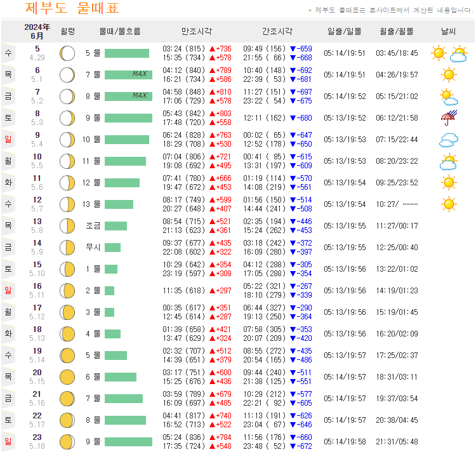Click the red up-arrow beside +297
476x452 pixels.
212,291
